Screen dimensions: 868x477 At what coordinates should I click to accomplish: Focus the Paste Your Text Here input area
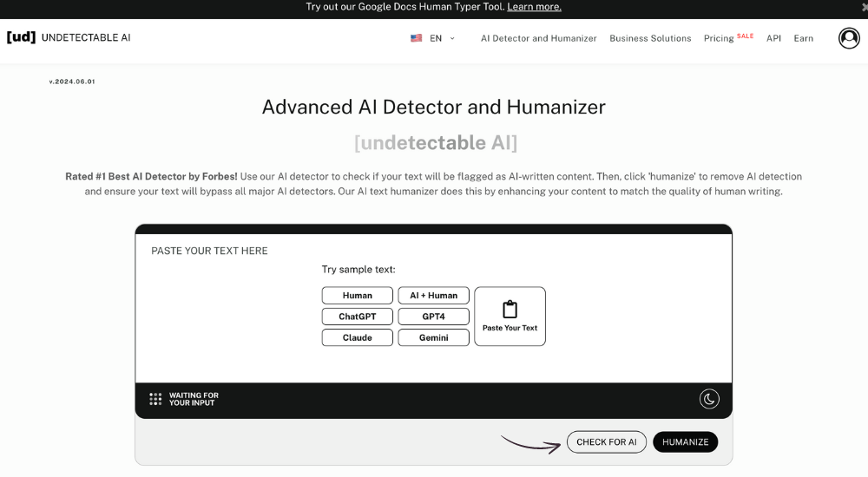coord(433,308)
